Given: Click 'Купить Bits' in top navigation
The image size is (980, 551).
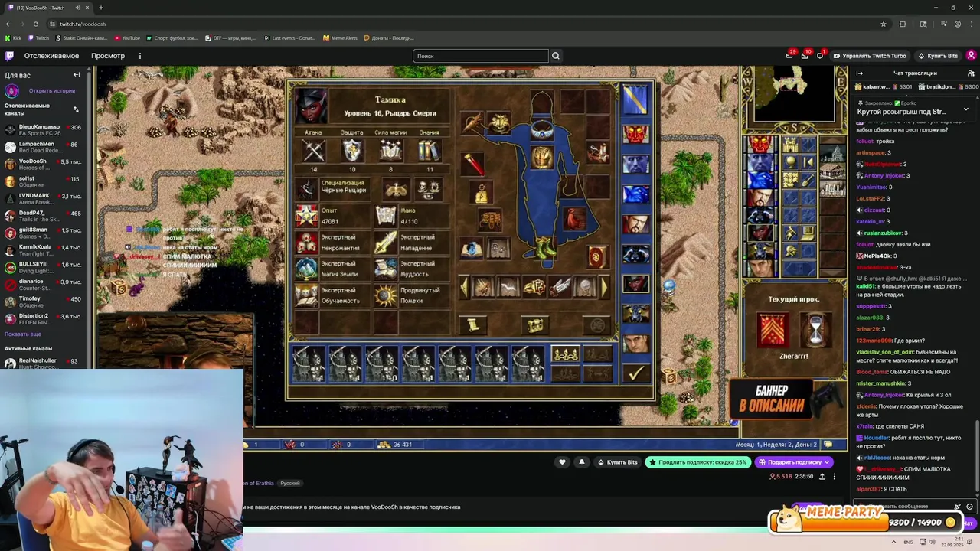Looking at the screenshot, I should pos(938,56).
